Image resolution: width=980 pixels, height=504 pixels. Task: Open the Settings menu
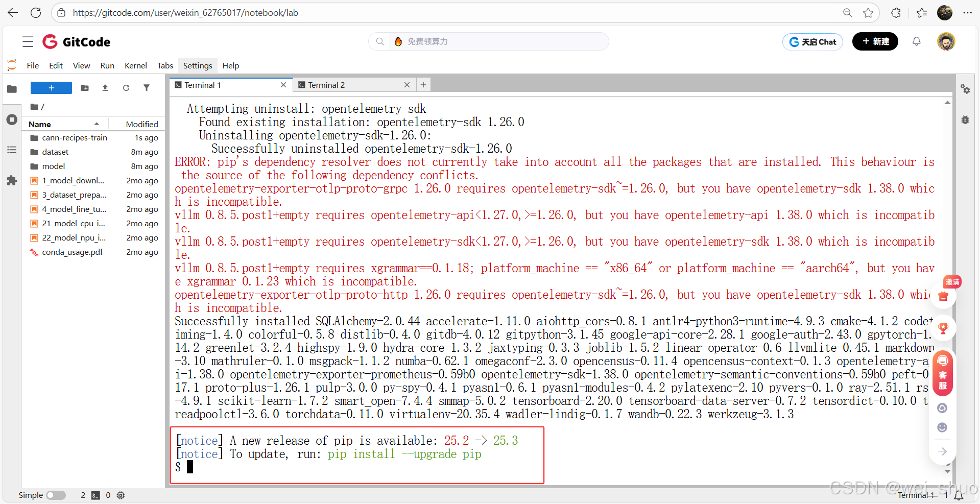[198, 65]
